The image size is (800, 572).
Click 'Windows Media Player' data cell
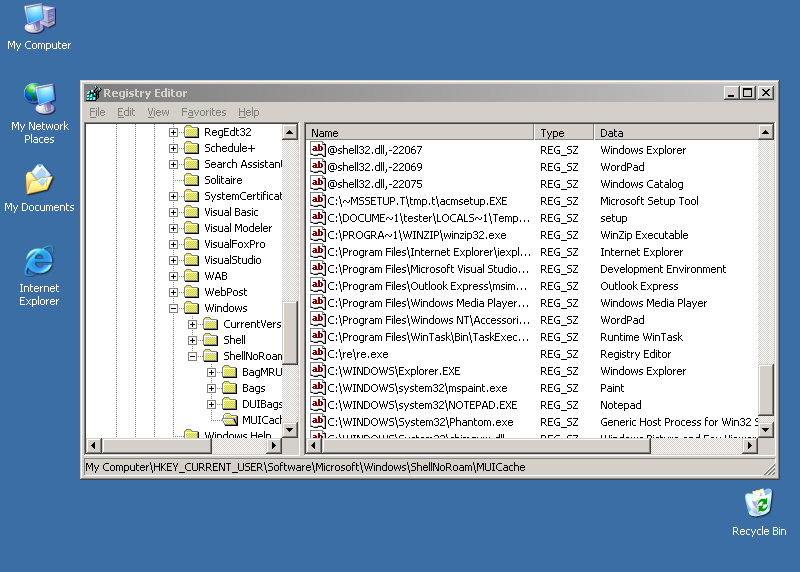point(654,303)
